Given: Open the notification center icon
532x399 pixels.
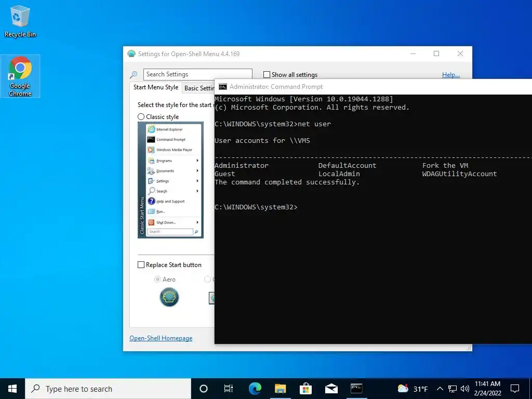Looking at the screenshot, I should point(515,389).
